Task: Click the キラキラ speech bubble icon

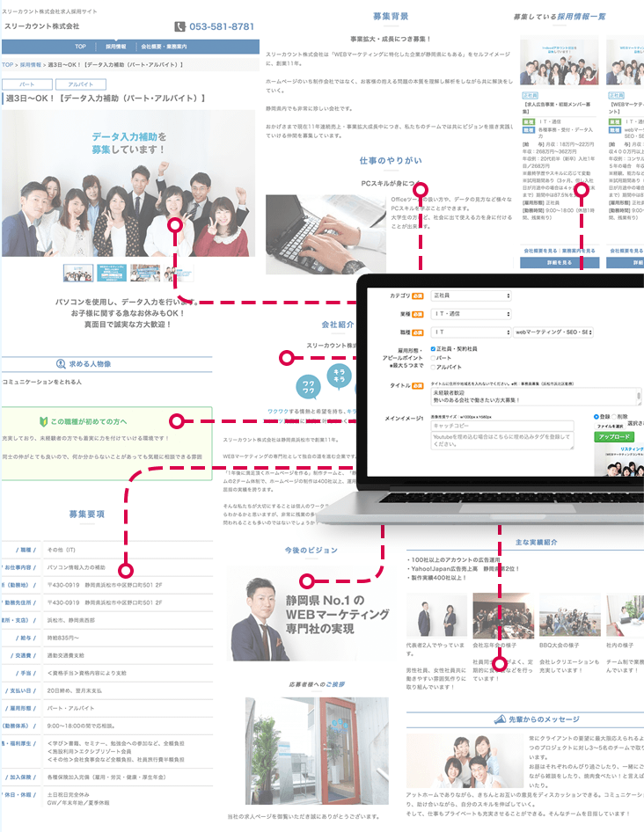Action: [x=339, y=374]
